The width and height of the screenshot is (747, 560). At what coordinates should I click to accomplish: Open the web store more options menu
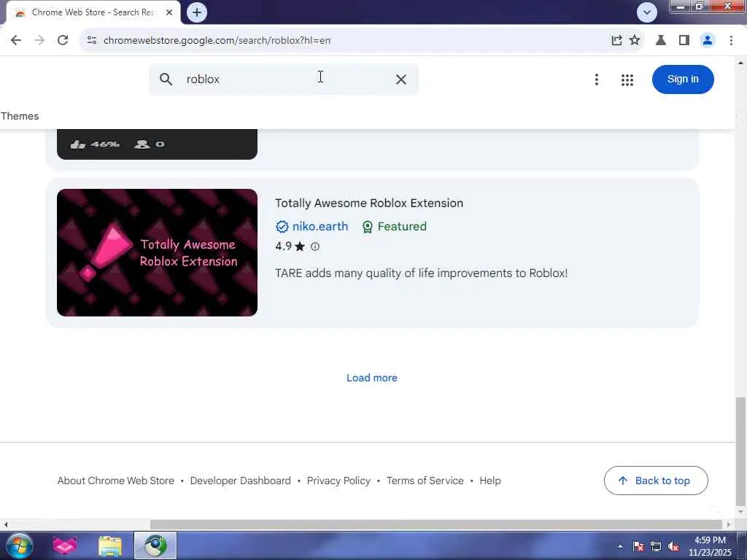(597, 79)
